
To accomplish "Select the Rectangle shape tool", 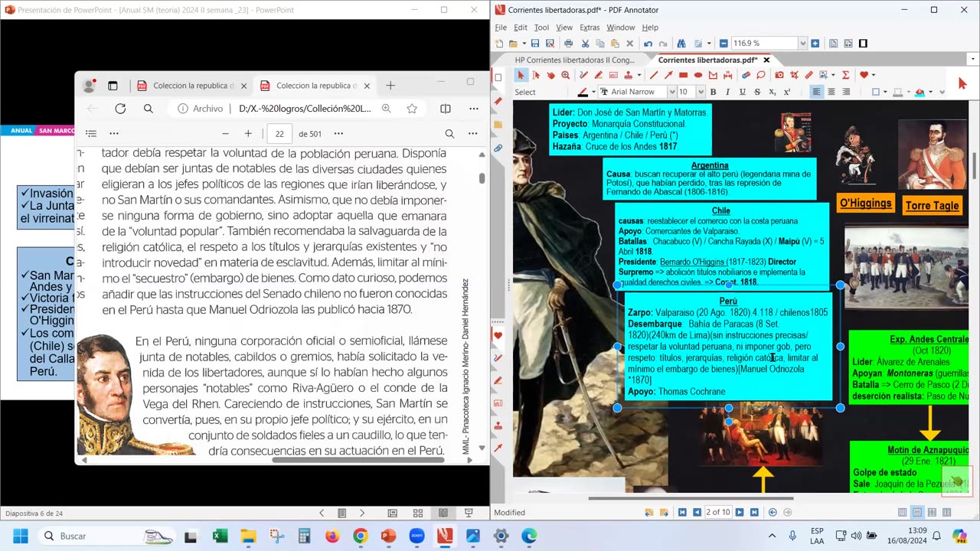I will click(x=683, y=75).
